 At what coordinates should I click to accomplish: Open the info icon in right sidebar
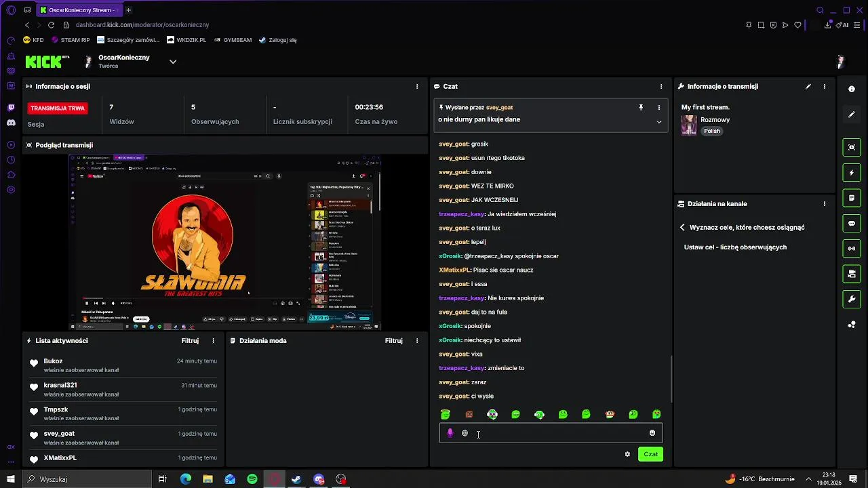(x=852, y=89)
